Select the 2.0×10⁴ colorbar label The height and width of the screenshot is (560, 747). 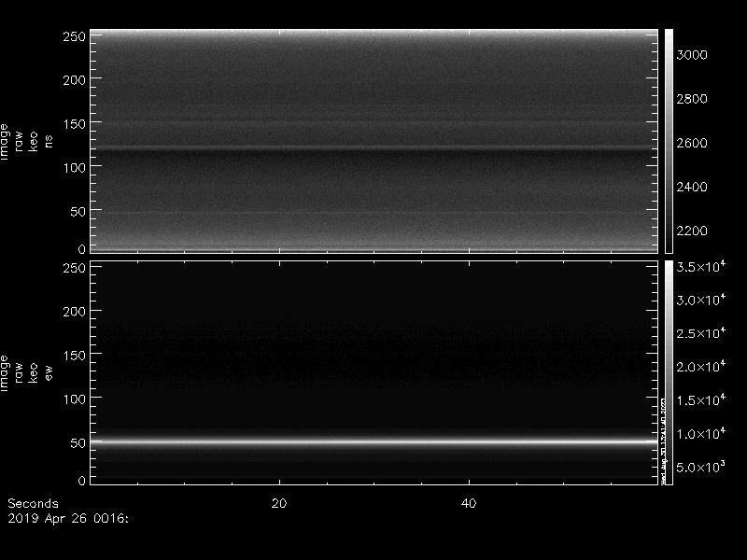point(701,366)
